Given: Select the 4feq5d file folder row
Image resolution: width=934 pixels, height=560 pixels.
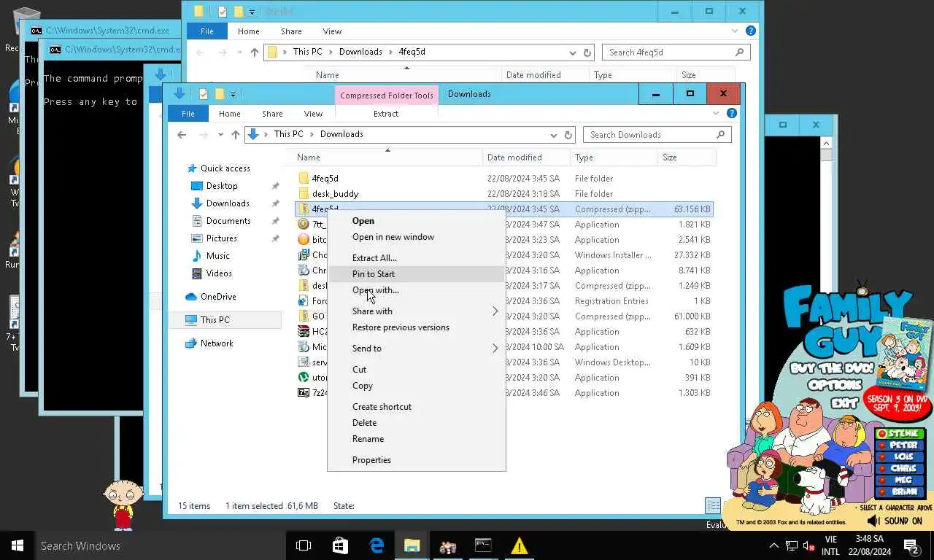Looking at the screenshot, I should 504,179.
